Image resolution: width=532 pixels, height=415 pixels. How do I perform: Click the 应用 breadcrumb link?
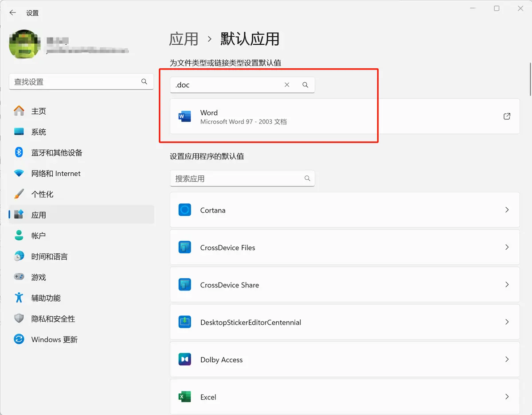[184, 39]
